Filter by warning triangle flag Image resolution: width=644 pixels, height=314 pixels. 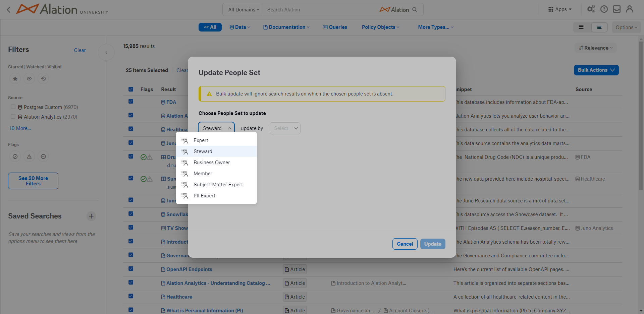point(29,156)
